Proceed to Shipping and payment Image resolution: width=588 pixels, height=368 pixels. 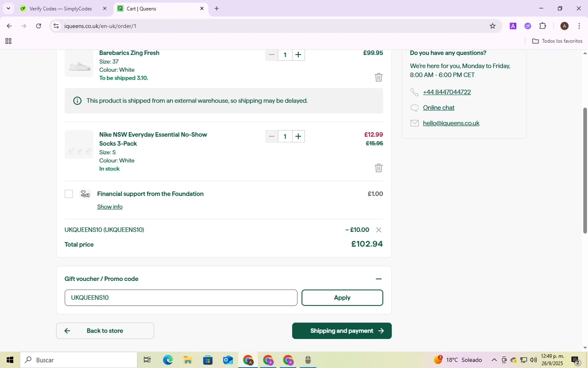[342, 331]
